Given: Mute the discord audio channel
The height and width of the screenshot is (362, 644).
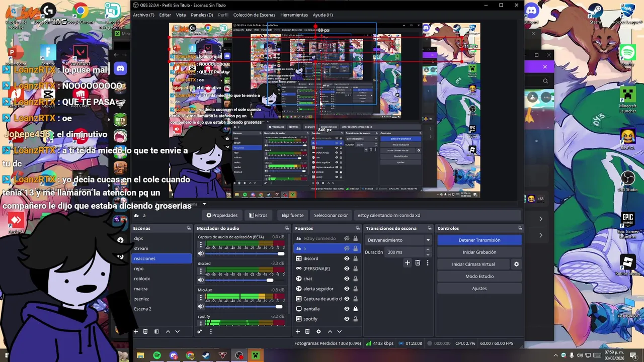Looking at the screenshot, I should point(201,280).
